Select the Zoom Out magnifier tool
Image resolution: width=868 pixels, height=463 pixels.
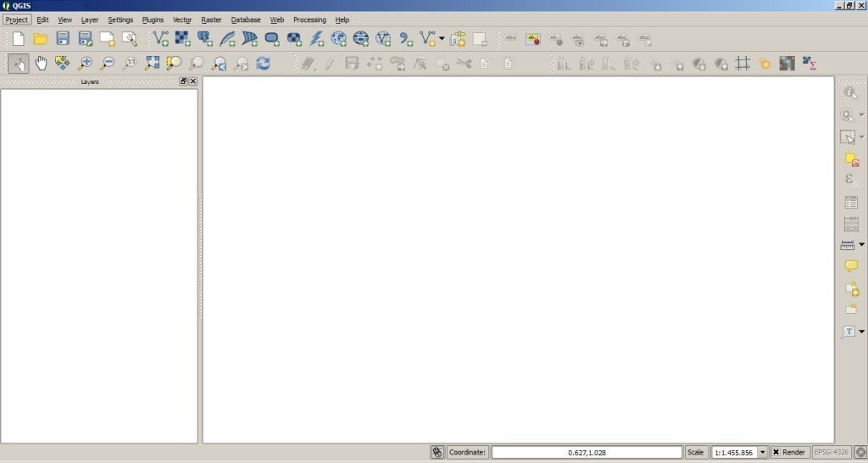108,64
